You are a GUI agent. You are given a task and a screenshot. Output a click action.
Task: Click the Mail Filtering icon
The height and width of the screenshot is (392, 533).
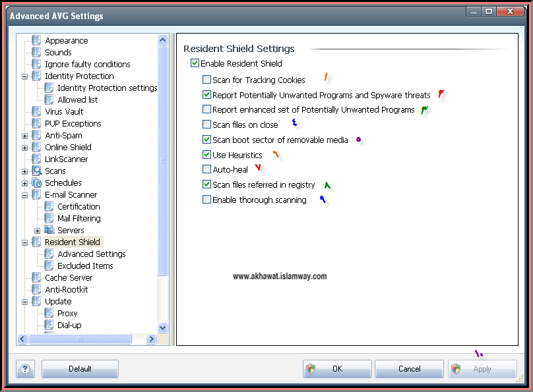(x=49, y=218)
